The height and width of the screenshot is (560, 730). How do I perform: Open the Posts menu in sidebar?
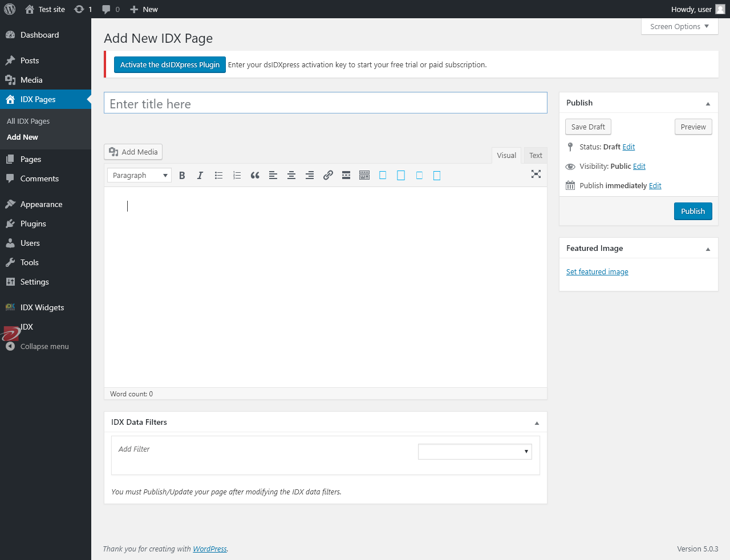click(46, 60)
